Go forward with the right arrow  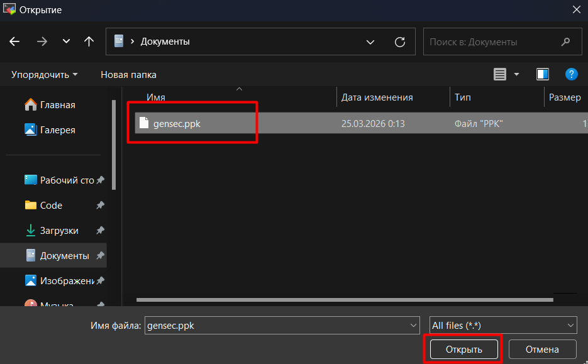(42, 41)
